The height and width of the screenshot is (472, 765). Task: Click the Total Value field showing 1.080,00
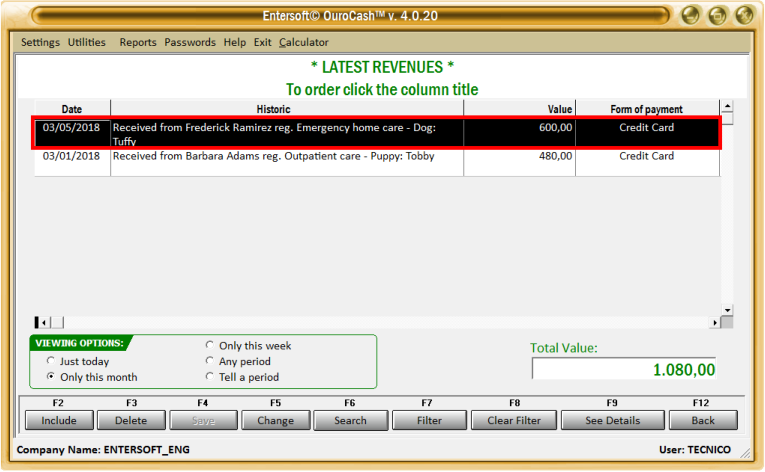(624, 369)
